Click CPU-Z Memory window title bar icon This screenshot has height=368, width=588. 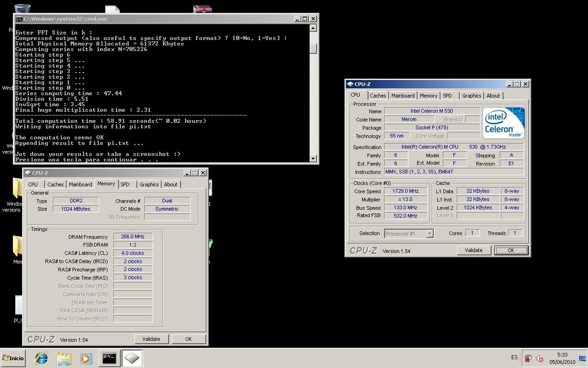tap(28, 173)
